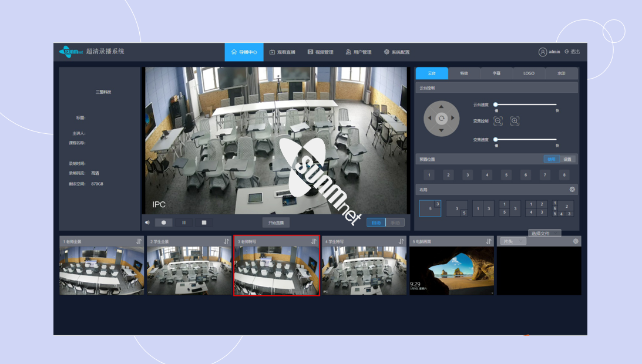Viewport: 642px width, 364px height.
Task: Mute the preview speaker icon
Action: pos(147,223)
